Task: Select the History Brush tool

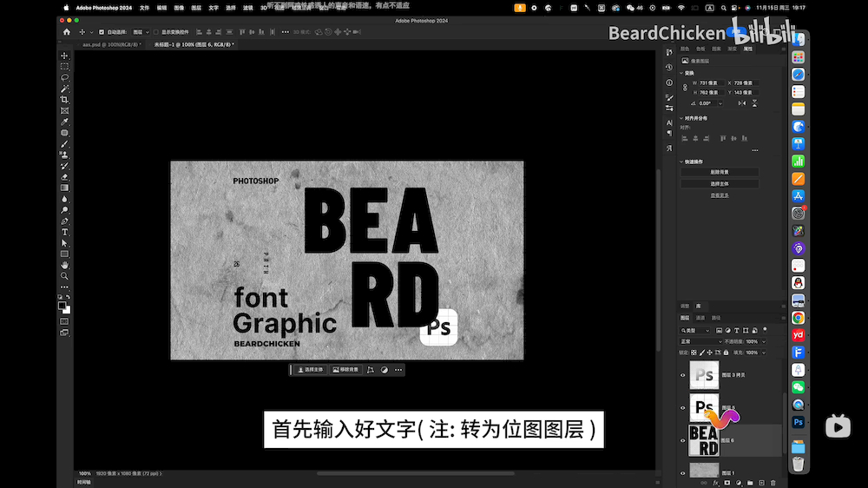Action: 65,166
